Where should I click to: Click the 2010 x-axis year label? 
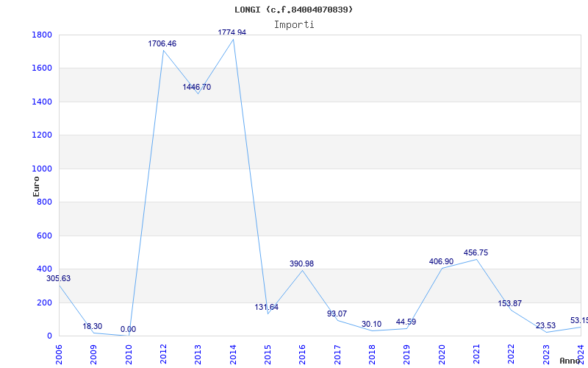point(129,355)
